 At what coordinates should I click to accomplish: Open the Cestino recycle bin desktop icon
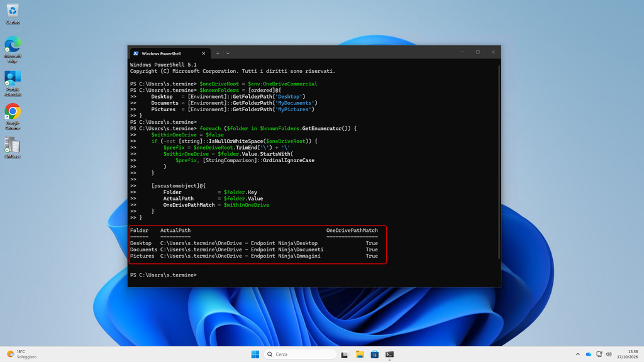point(13,14)
